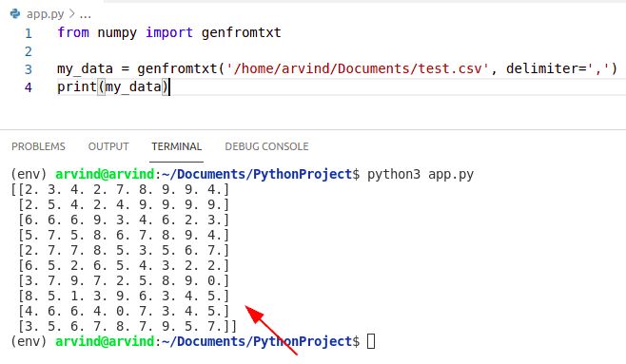This screenshot has width=626, height=364.
Task: Click terminal output row '[3. 7. 9. 7. 2. 5. 8. 9. 0.]'
Action: point(124,280)
